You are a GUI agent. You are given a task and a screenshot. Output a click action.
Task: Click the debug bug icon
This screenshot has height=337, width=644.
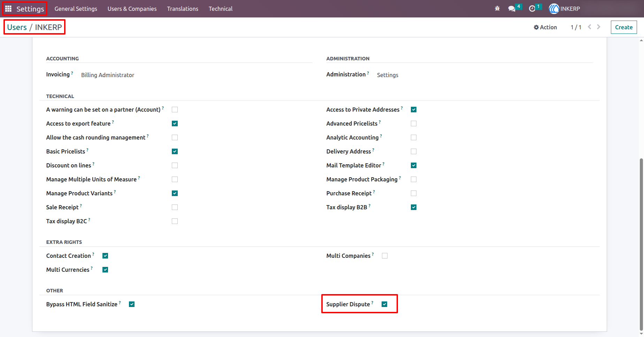497,9
